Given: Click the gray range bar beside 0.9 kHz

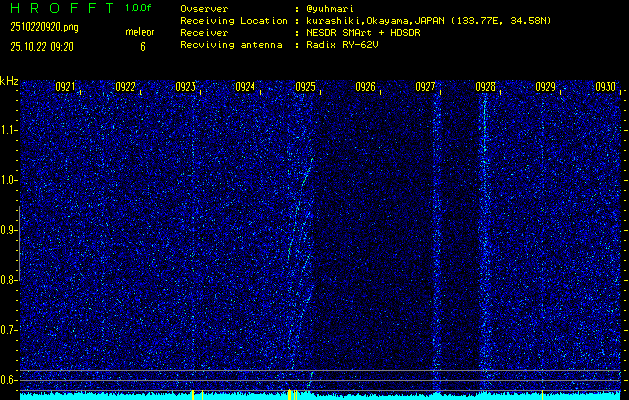Looking at the screenshot, I should [19, 243].
